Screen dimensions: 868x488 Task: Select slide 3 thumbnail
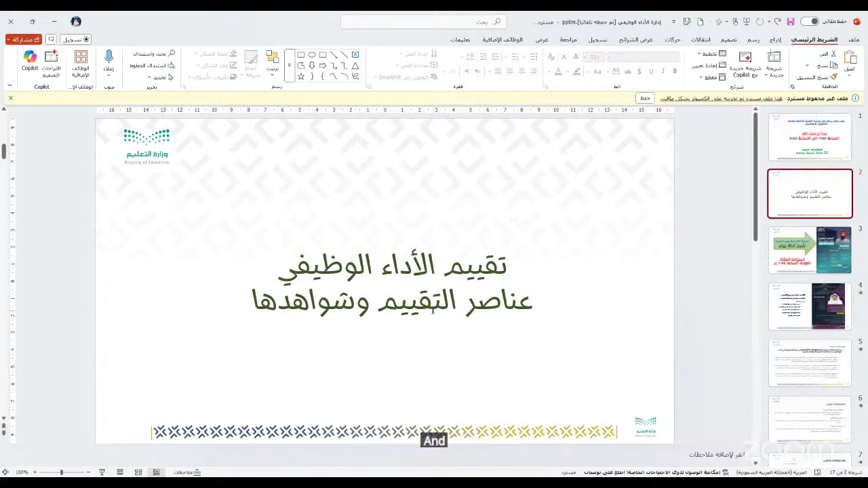tap(810, 250)
